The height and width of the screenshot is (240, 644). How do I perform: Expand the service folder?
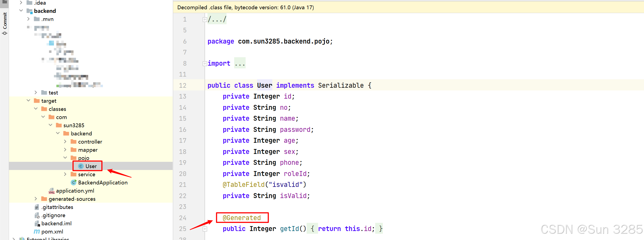click(65, 174)
